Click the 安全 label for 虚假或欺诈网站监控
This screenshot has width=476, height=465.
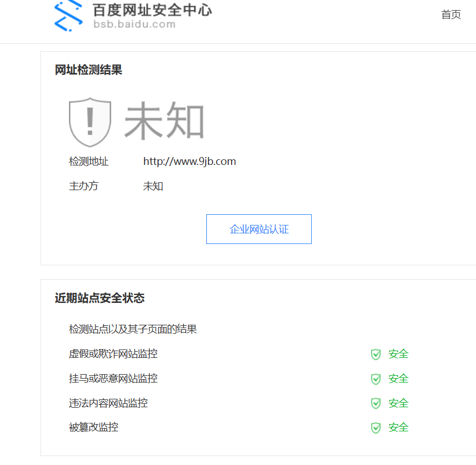point(398,354)
